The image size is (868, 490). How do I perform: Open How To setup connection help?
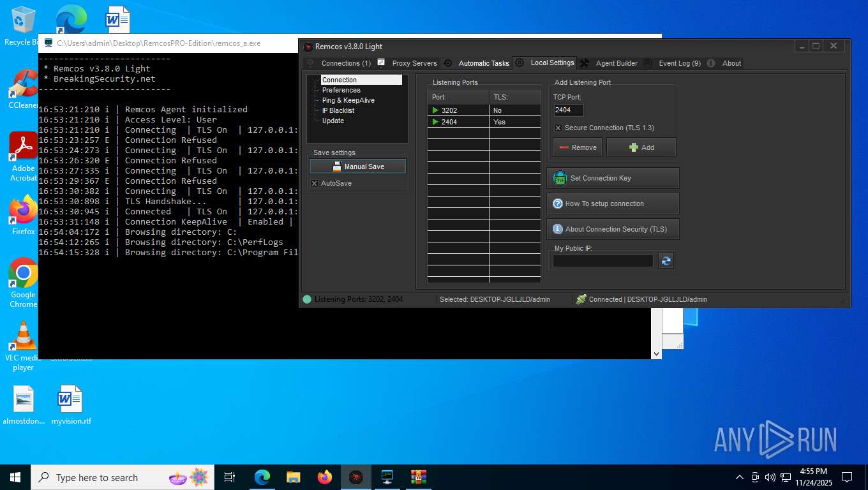613,204
